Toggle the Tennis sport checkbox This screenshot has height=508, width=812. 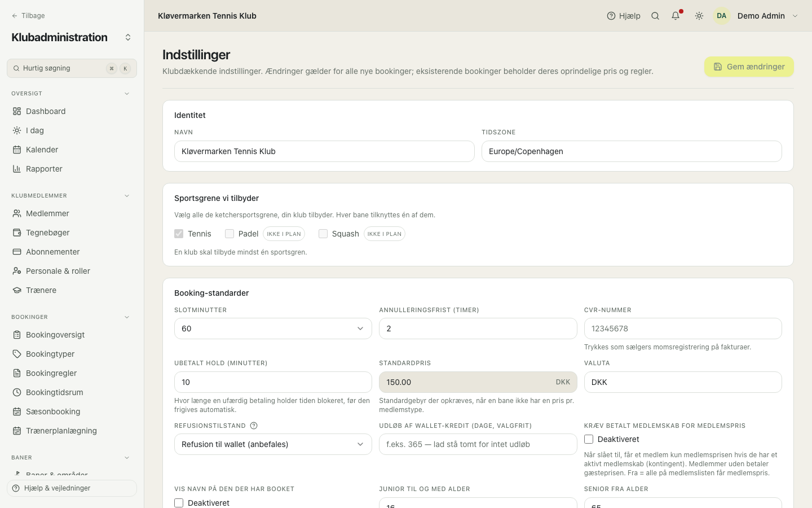pyautogui.click(x=179, y=234)
